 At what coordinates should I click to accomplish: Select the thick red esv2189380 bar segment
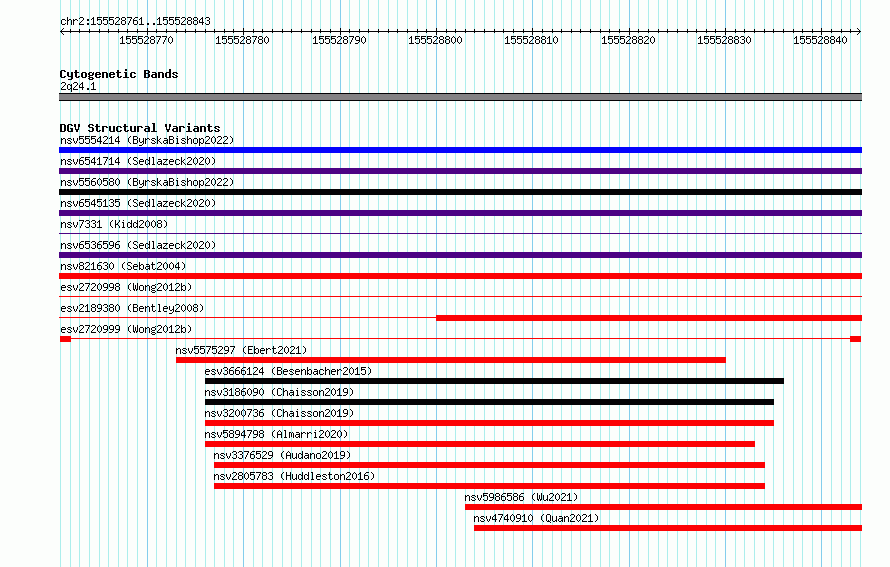point(649,318)
